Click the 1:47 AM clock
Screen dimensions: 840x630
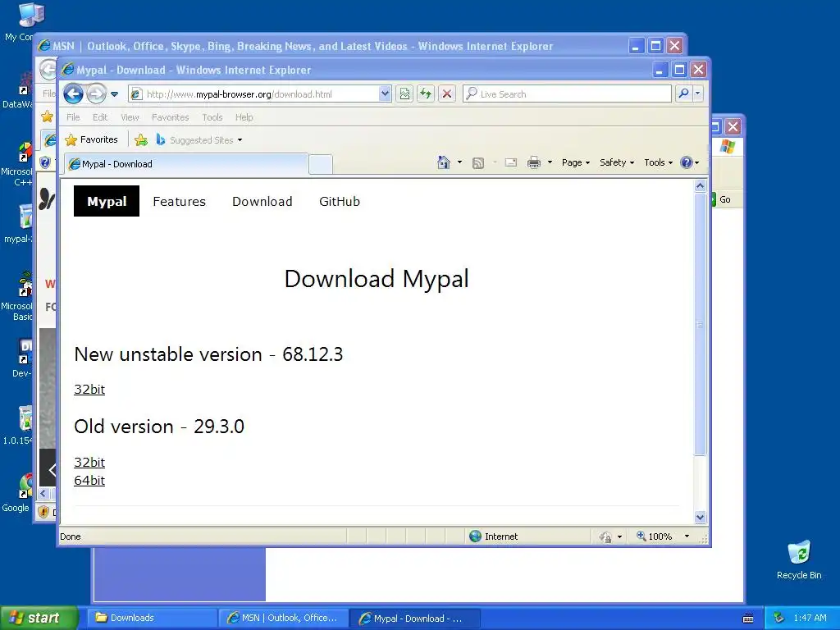810,619
